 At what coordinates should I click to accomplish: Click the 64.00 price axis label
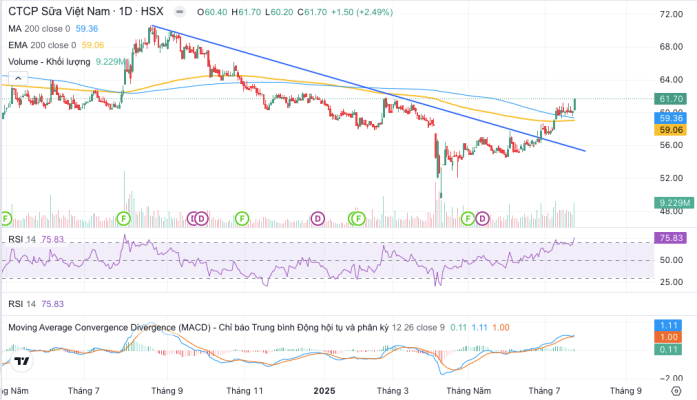671,80
